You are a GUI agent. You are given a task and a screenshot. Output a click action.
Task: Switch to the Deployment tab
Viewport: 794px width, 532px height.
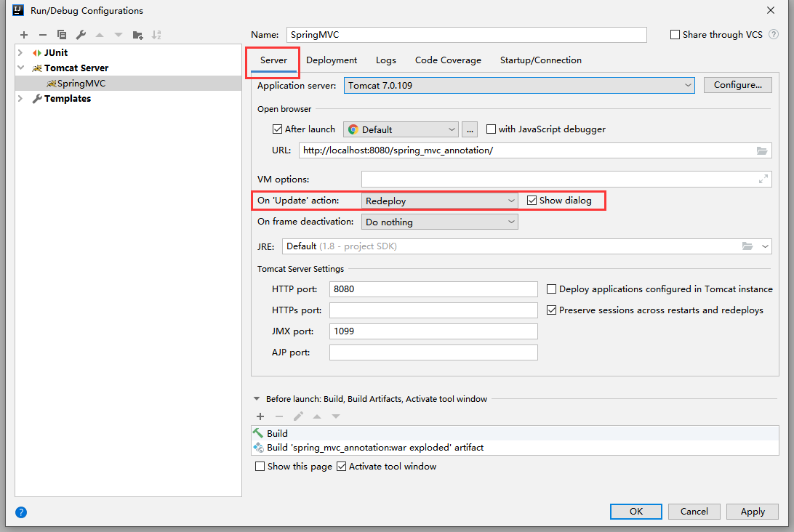(x=332, y=60)
